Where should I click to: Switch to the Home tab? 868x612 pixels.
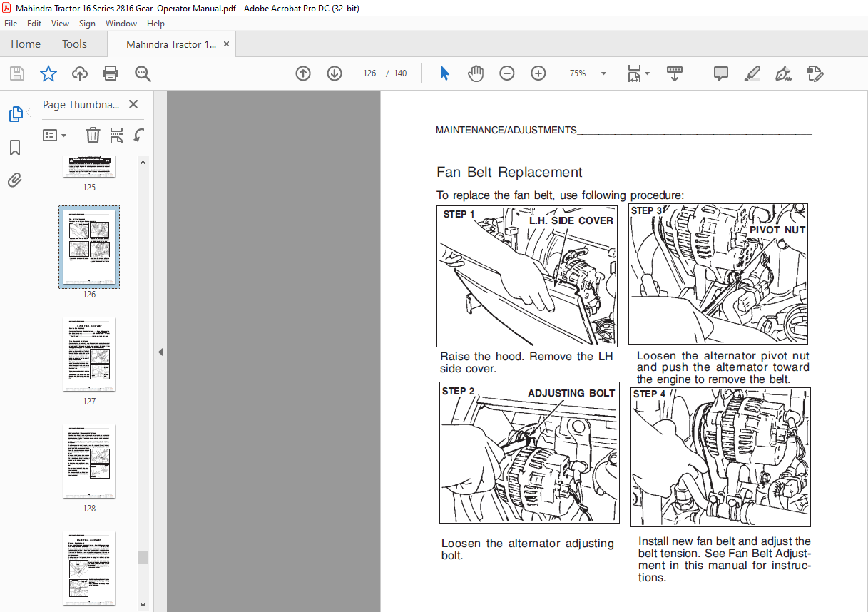click(x=26, y=44)
